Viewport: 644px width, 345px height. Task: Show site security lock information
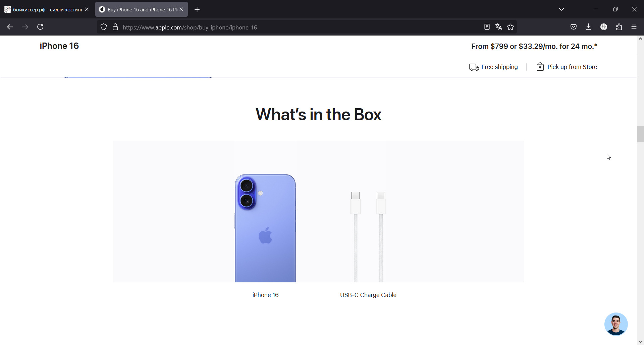pos(115,27)
